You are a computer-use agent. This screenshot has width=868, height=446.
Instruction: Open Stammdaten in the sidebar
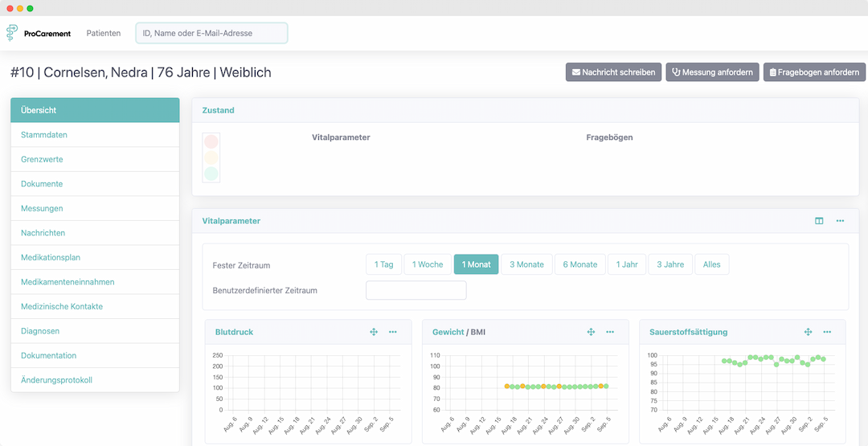(95, 135)
